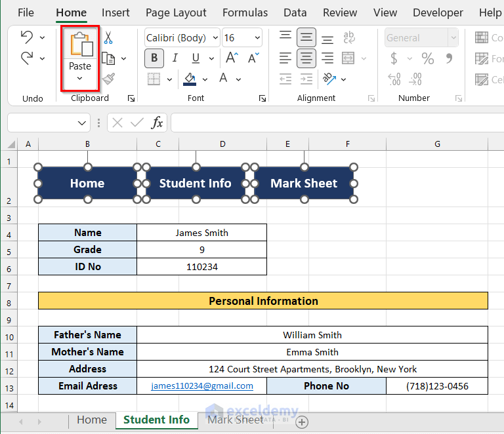Apply Percent Style number format
The width and height of the screenshot is (504, 434).
click(428, 59)
